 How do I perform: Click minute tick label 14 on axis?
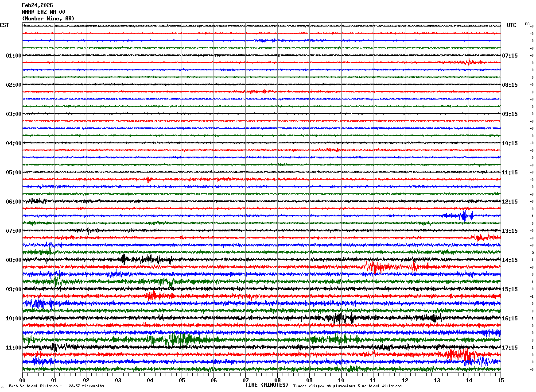tap(469, 380)
